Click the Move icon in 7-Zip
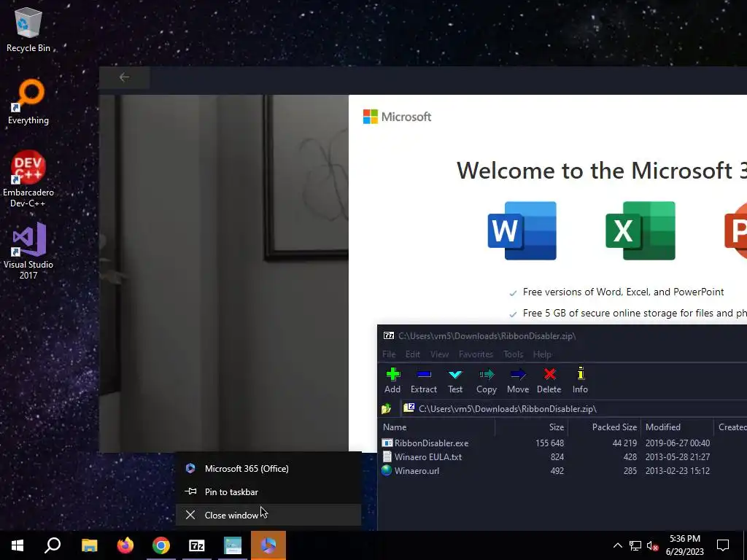Viewport: 747px width, 560px height. [x=518, y=374]
